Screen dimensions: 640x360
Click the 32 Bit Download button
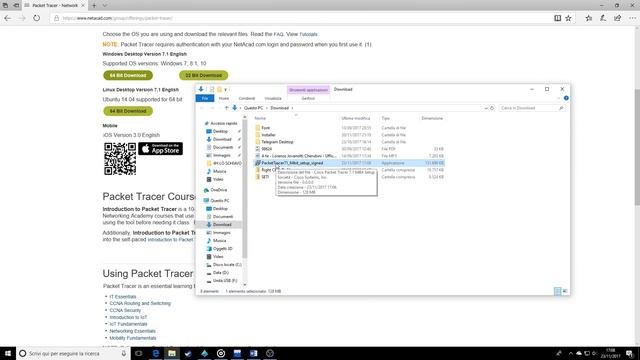(203, 76)
